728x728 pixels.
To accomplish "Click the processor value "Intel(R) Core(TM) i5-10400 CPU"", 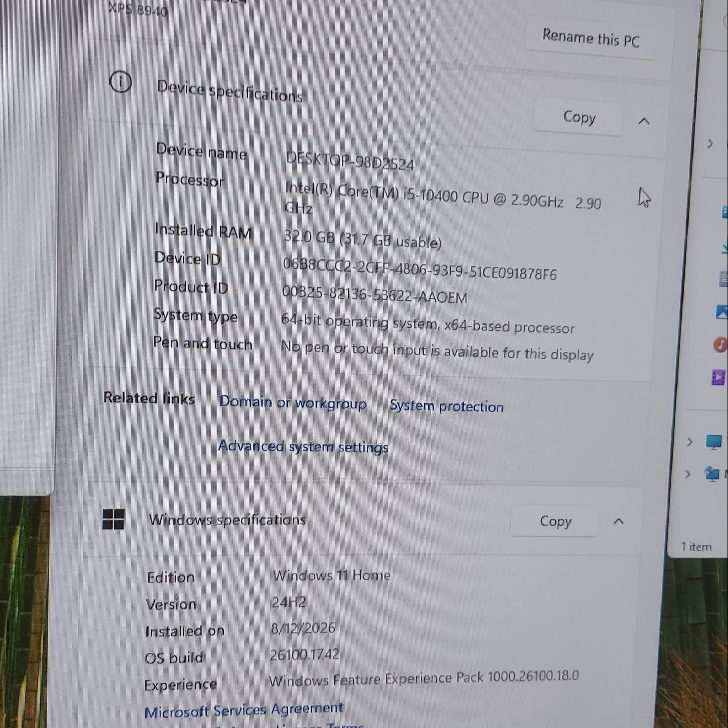I will (x=387, y=193).
